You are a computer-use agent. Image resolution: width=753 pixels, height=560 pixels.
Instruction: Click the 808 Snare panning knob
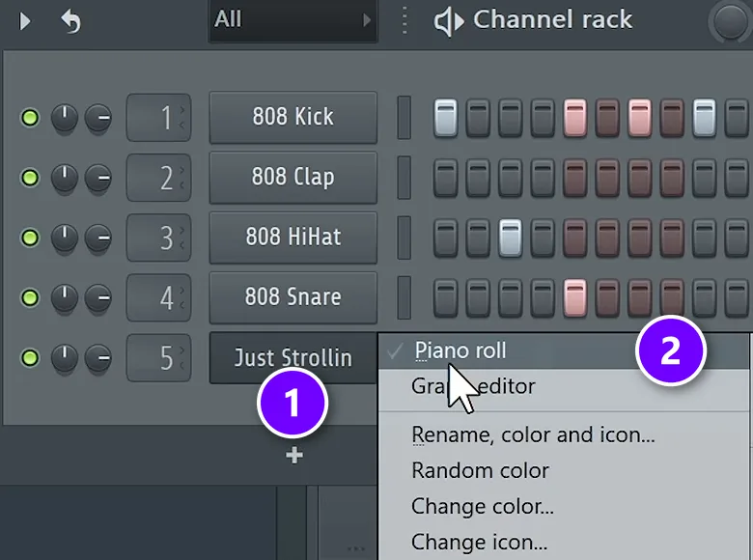(x=65, y=297)
